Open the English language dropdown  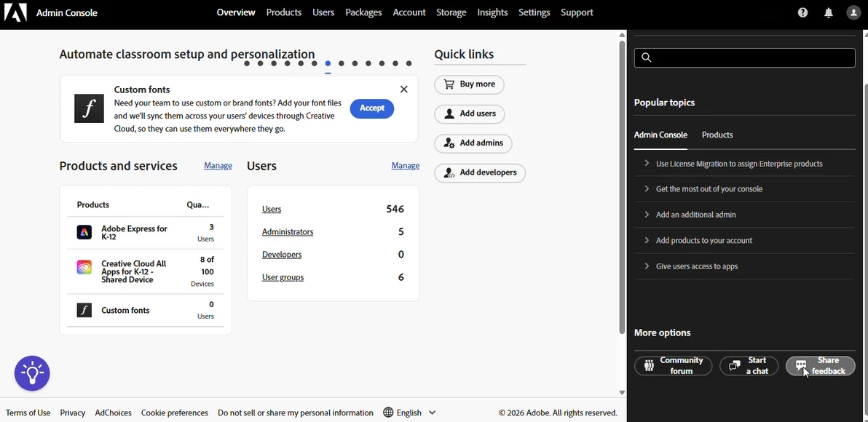point(410,413)
